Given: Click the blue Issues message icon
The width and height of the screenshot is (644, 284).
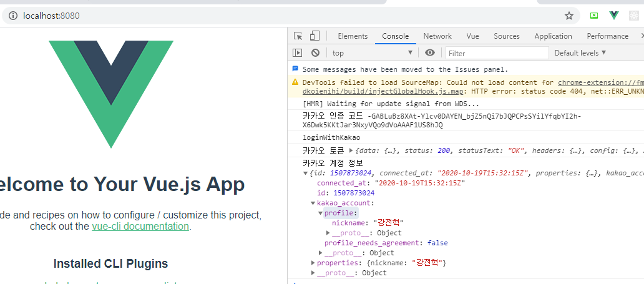Looking at the screenshot, I should pyautogui.click(x=295, y=69).
